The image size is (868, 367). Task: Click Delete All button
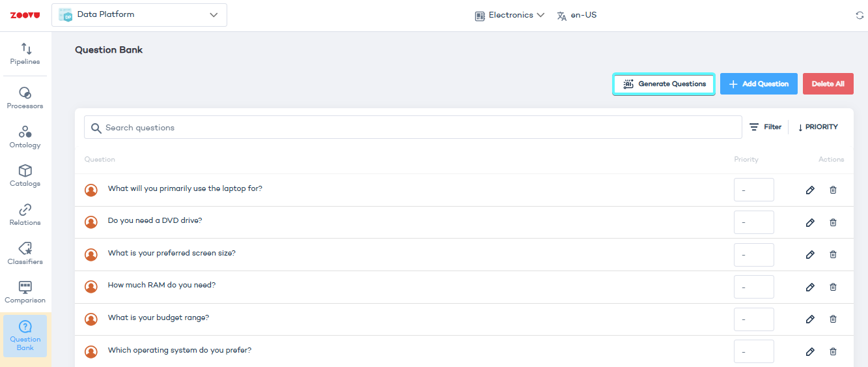tap(828, 84)
